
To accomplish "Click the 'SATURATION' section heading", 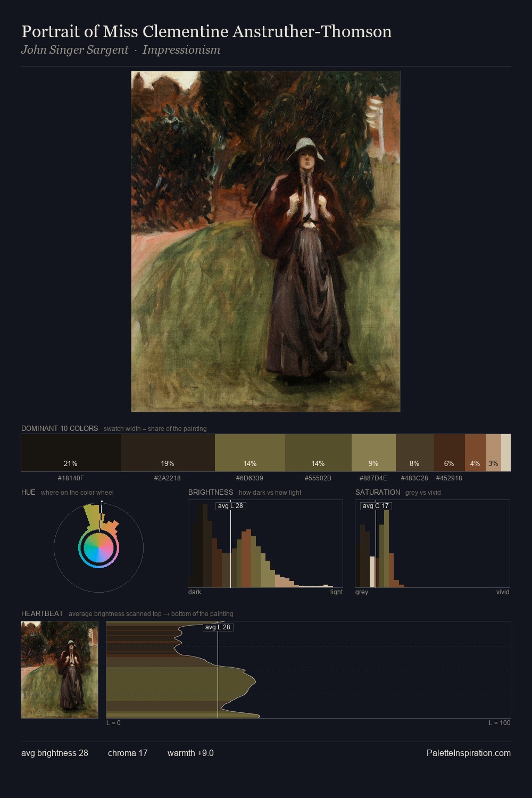I will (378, 492).
